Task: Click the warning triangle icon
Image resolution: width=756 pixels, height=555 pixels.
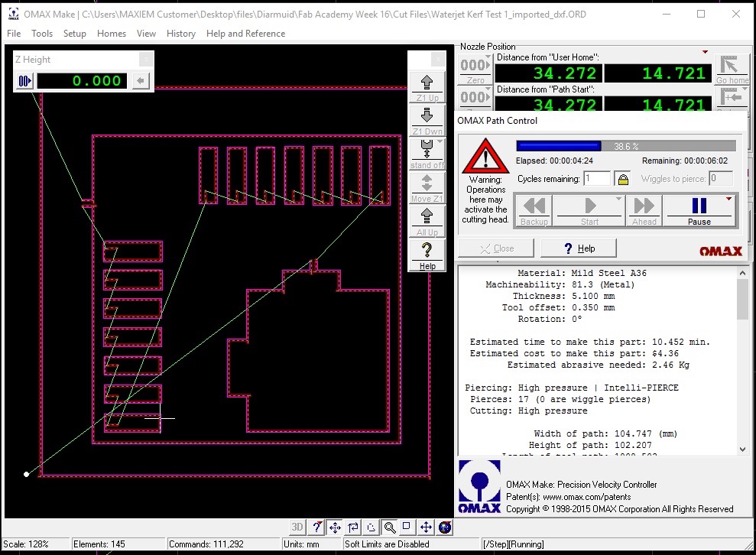Action: tap(485, 156)
